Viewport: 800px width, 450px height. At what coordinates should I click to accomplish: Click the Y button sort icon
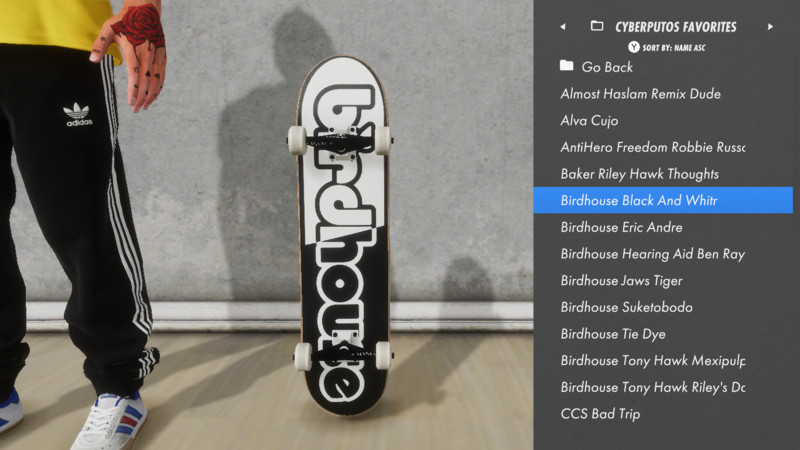coord(634,47)
